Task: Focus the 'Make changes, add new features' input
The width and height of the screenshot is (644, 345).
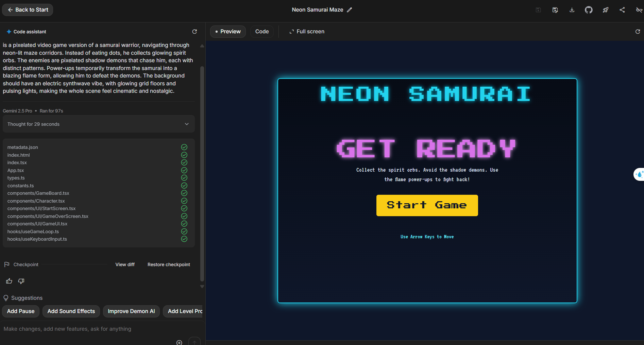Action: coord(99,329)
